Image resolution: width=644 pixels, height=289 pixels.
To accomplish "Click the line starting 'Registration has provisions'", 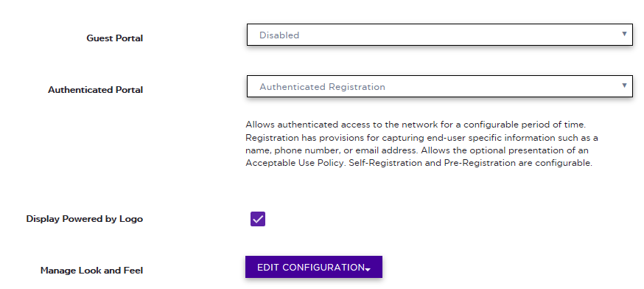I will pos(421,137).
